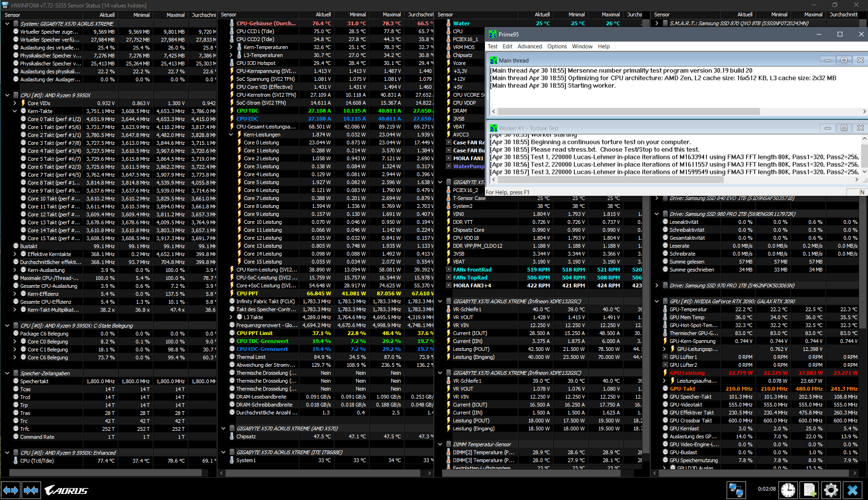Click the lightning icon beside GPU Leistung

[665, 373]
